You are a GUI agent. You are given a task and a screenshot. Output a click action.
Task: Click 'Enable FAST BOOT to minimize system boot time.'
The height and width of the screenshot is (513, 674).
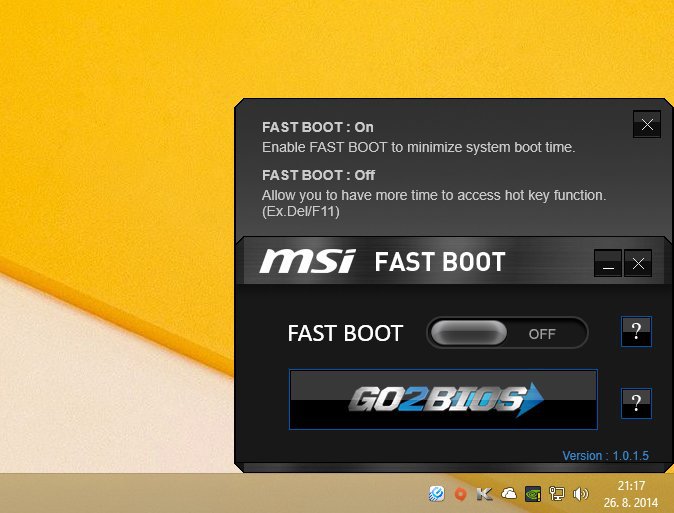coord(419,147)
